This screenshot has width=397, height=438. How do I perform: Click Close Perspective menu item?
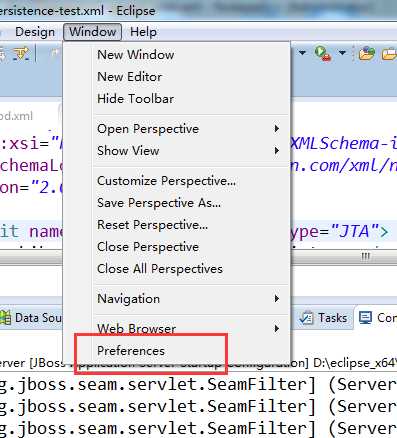point(148,247)
